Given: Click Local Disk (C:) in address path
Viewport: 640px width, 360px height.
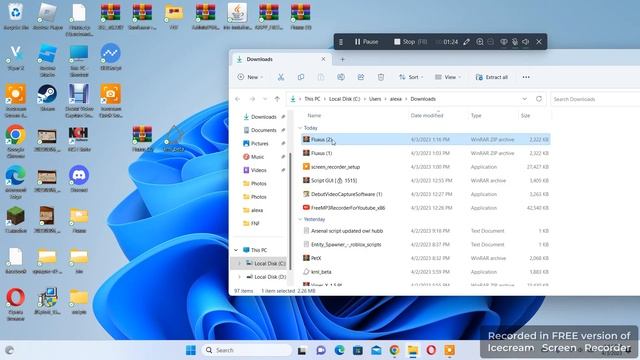Looking at the screenshot, I should (344, 99).
